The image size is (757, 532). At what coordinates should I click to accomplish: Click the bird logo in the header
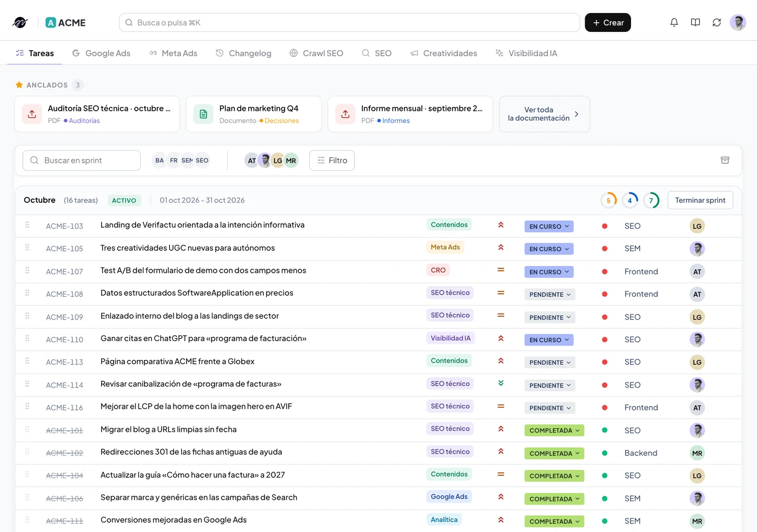click(x=20, y=23)
